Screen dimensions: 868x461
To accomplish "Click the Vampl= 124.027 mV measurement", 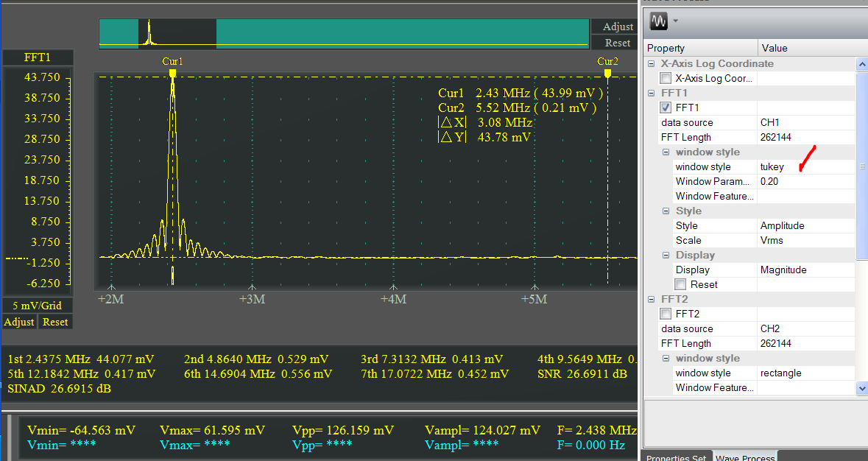I will click(483, 431).
